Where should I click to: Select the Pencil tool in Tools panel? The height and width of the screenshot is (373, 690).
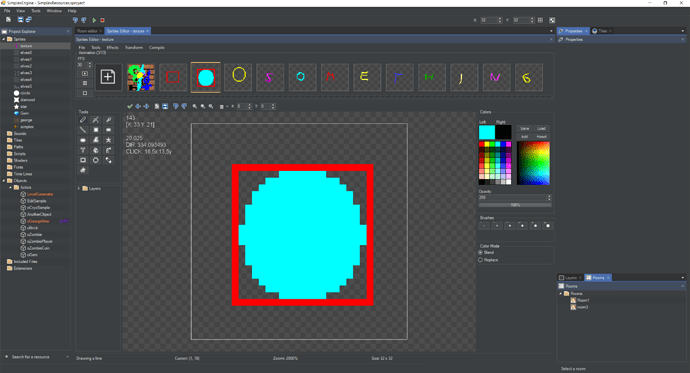(83, 120)
